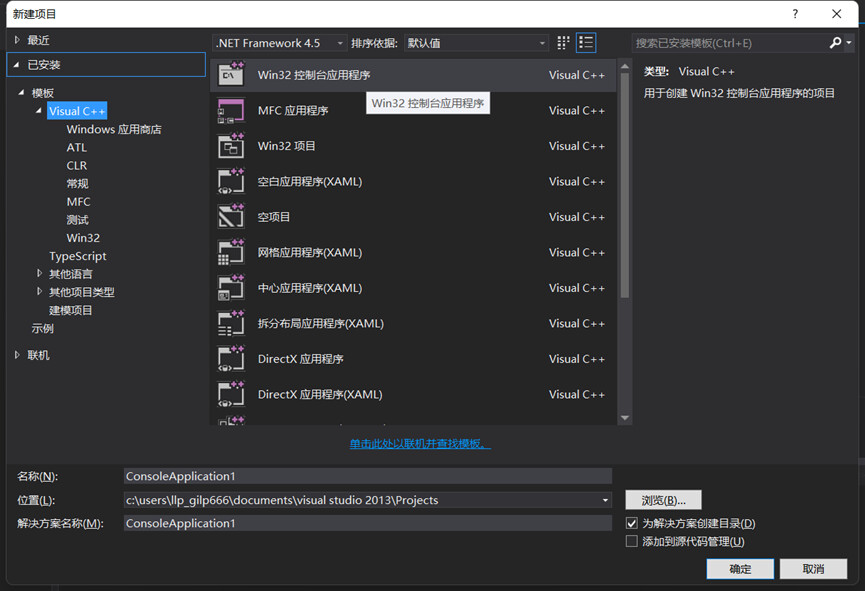
Task: Click the search magnifier icon
Action: click(x=835, y=43)
